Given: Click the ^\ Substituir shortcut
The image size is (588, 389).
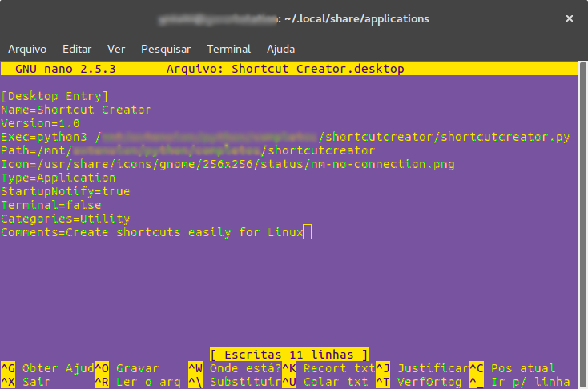Looking at the screenshot, I should (x=235, y=382).
